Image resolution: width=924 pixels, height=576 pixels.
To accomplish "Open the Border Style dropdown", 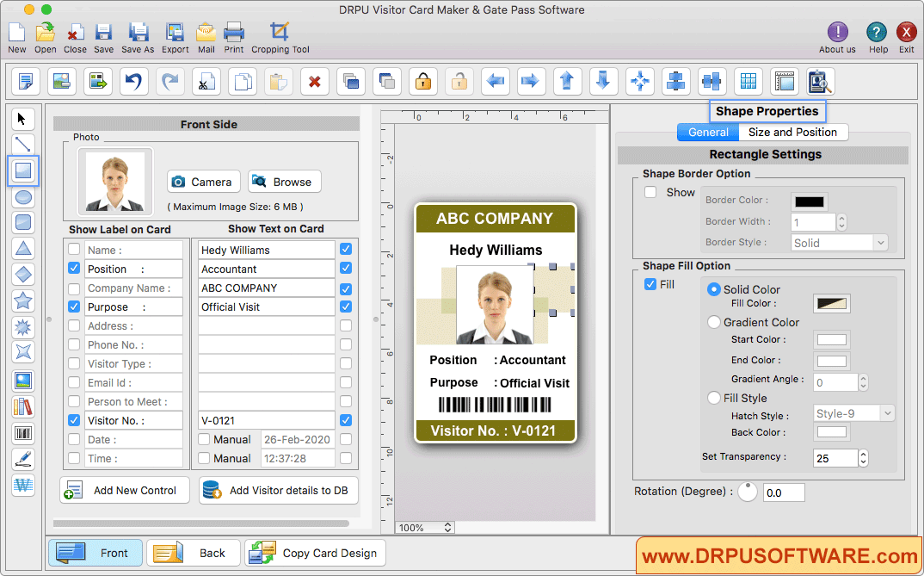I will click(839, 242).
